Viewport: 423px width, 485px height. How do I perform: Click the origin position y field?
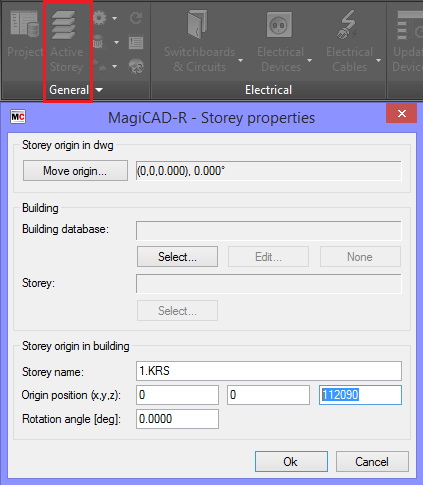(x=268, y=395)
